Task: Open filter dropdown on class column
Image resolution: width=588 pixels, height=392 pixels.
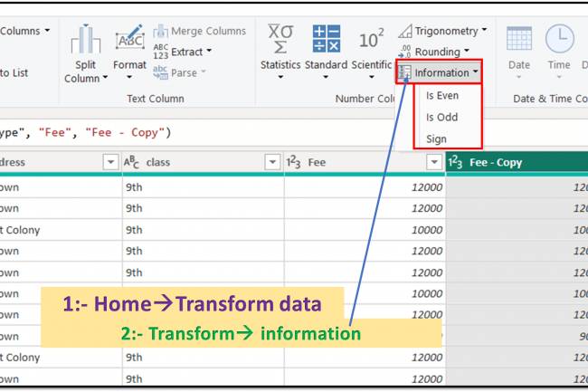Action: pos(272,162)
